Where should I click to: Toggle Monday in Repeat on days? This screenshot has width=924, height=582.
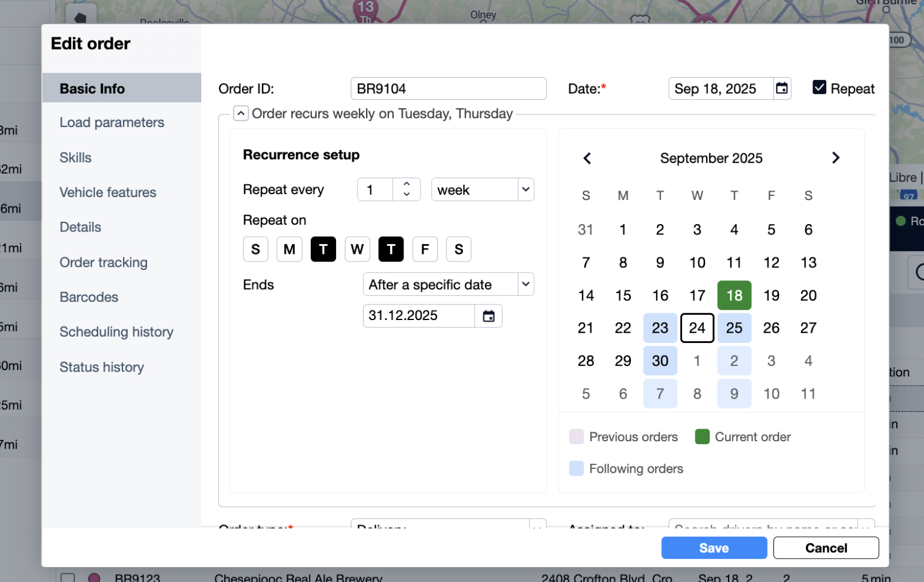pos(289,249)
